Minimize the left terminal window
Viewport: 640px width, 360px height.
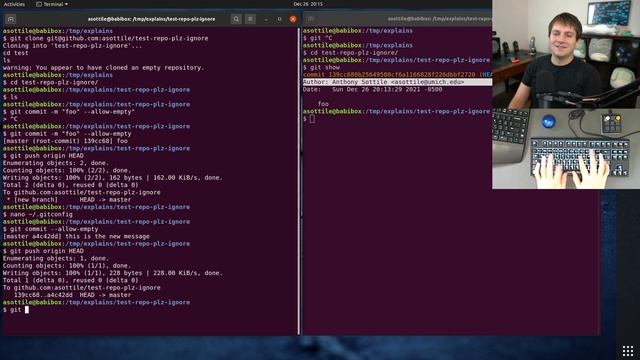pos(266,19)
